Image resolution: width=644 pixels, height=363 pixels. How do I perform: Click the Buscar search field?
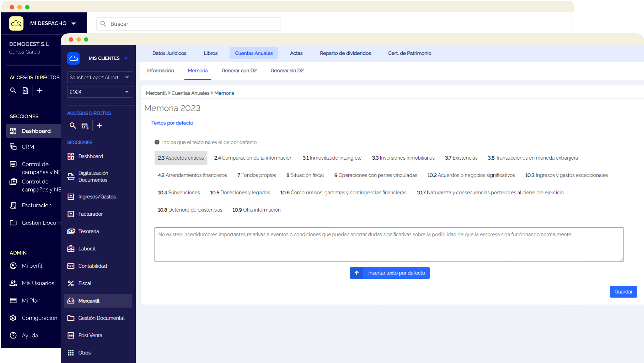[x=189, y=24]
